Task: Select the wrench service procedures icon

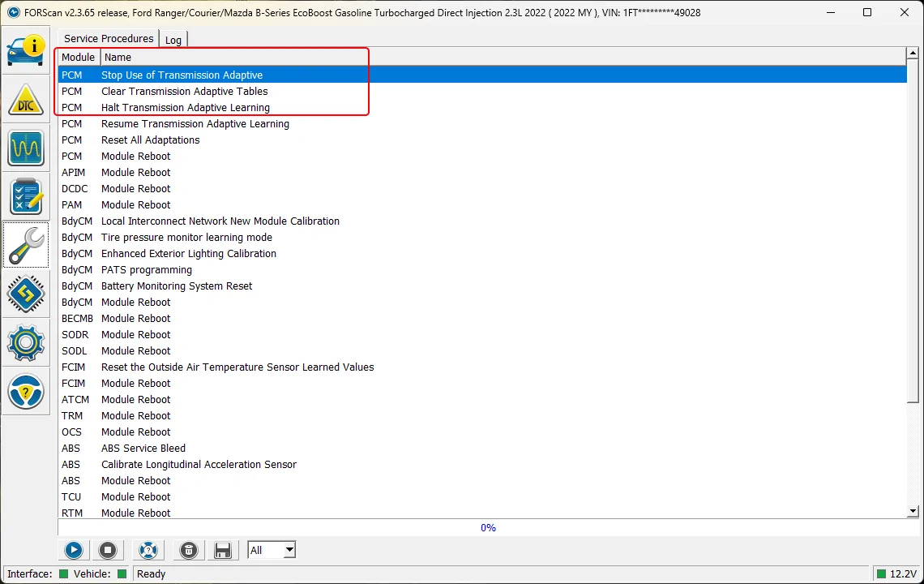Action: 26,245
